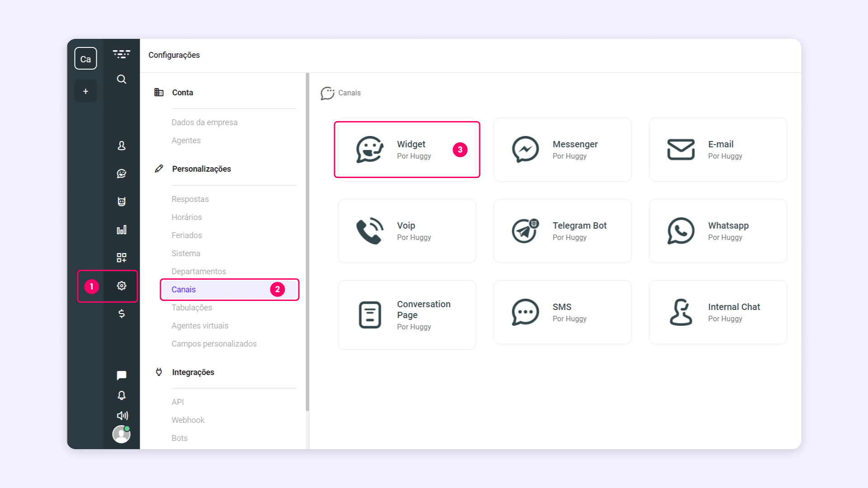Open Respostas in settings menu
Viewport: 868px width, 488px height.
(x=190, y=199)
